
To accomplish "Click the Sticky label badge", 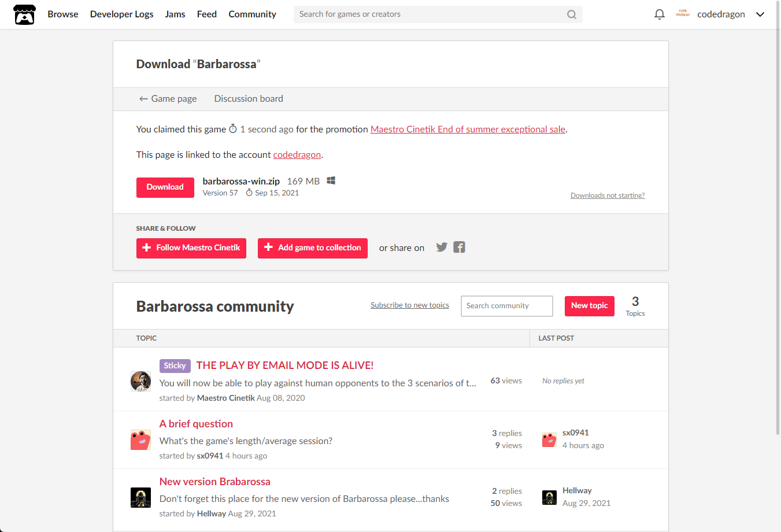I will tap(175, 365).
